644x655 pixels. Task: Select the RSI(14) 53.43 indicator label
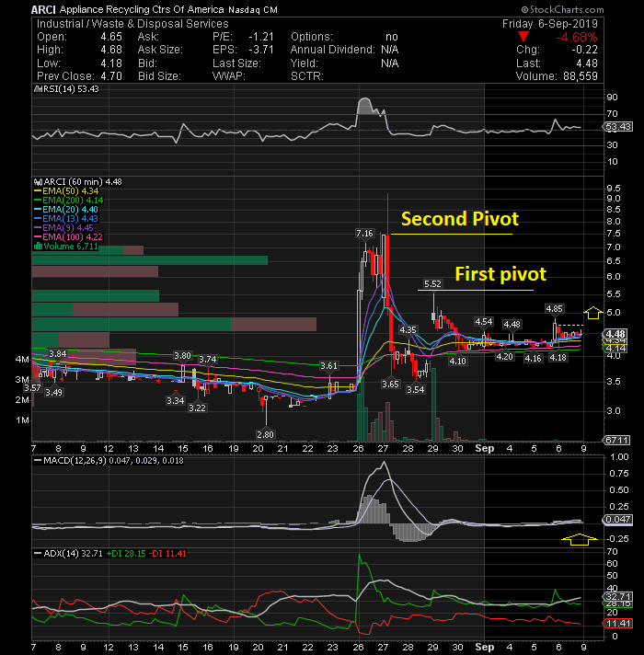pos(67,89)
